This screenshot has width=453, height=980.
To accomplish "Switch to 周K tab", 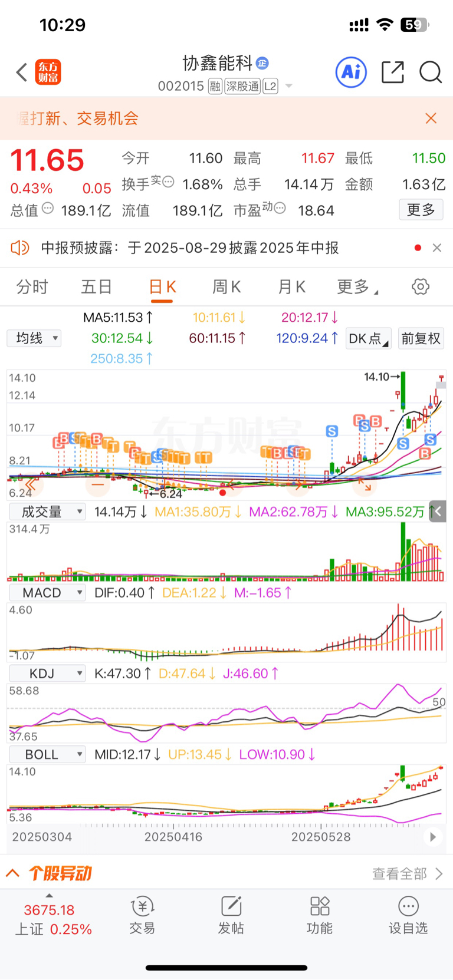I will click(x=226, y=287).
